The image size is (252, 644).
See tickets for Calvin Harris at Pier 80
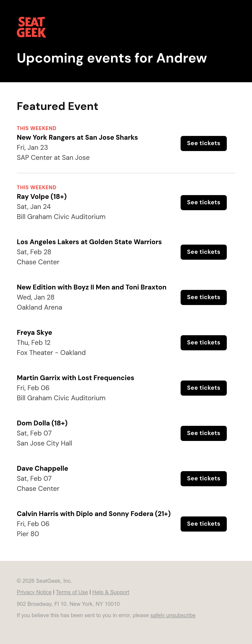click(203, 524)
